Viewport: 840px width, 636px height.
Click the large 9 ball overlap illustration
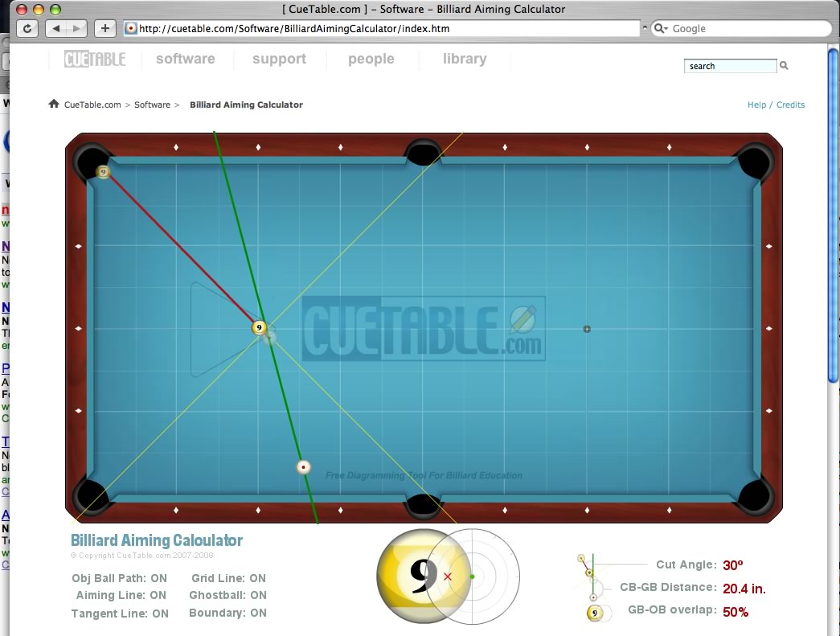[424, 577]
